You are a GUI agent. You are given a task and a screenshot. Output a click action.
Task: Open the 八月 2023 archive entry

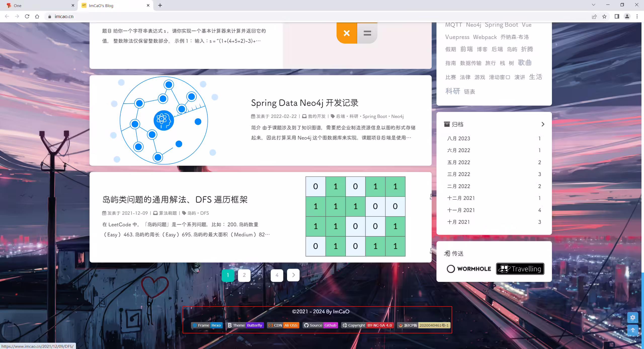494,138
